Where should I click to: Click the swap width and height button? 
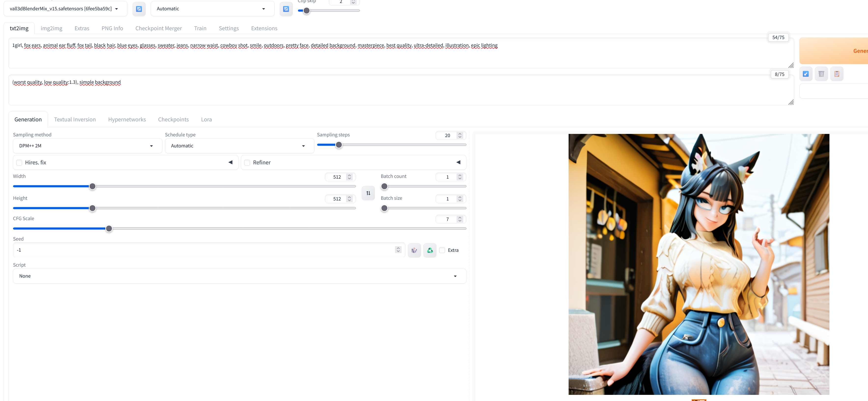coord(368,193)
